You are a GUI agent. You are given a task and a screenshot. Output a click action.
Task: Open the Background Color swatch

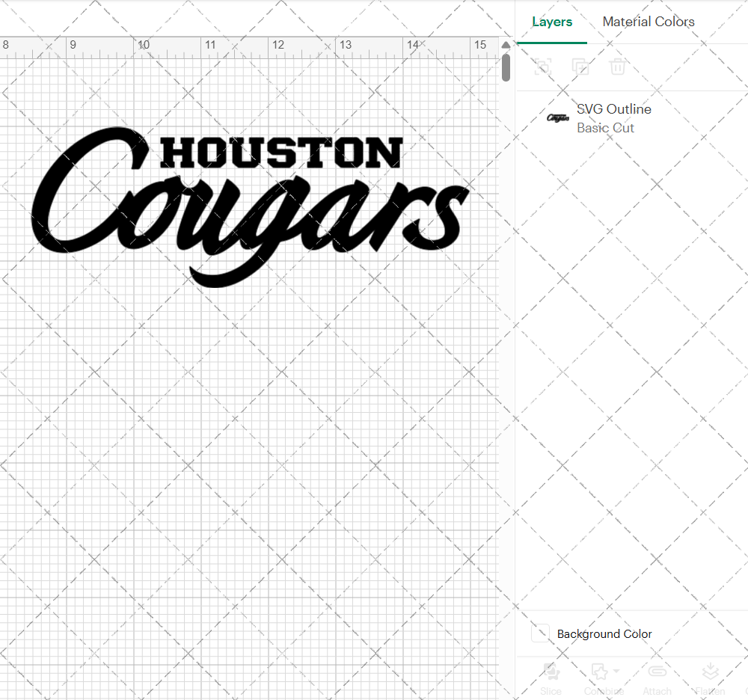tap(541, 633)
